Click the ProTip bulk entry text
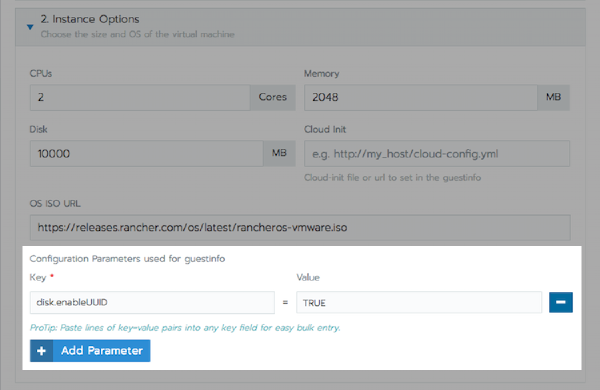 [x=185, y=328]
